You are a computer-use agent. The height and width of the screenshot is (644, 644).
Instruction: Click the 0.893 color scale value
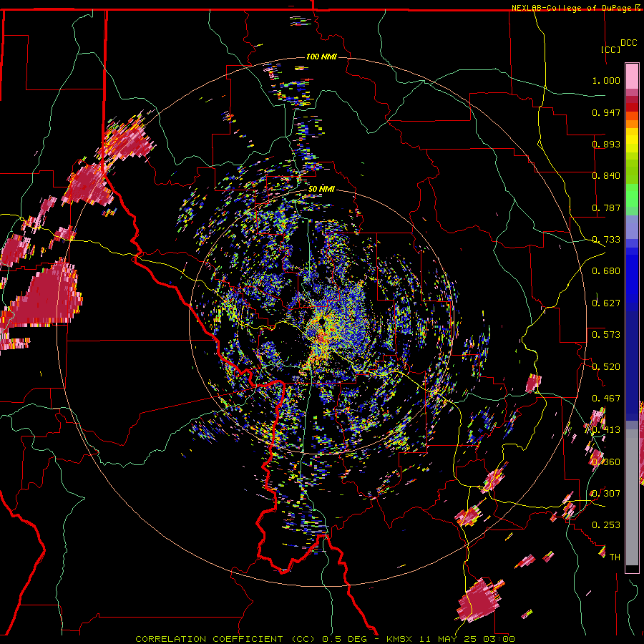click(606, 144)
